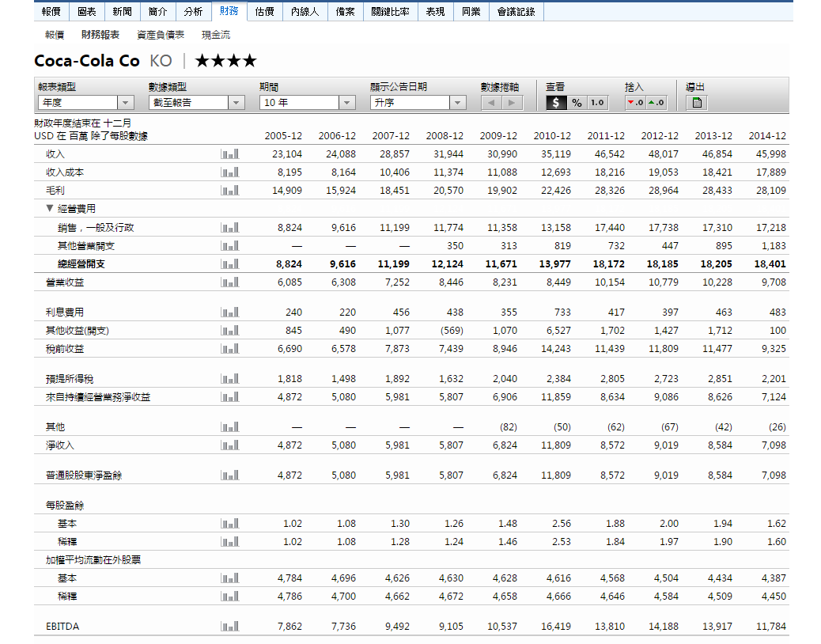Open the 備案 tab
Viewport: 821px width, 644px height.
(346, 12)
